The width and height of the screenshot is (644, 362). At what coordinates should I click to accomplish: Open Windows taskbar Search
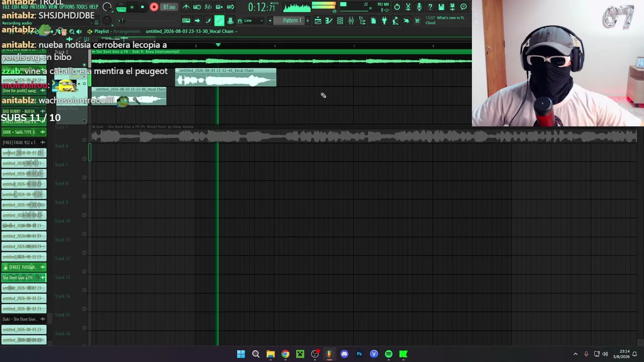[256, 354]
